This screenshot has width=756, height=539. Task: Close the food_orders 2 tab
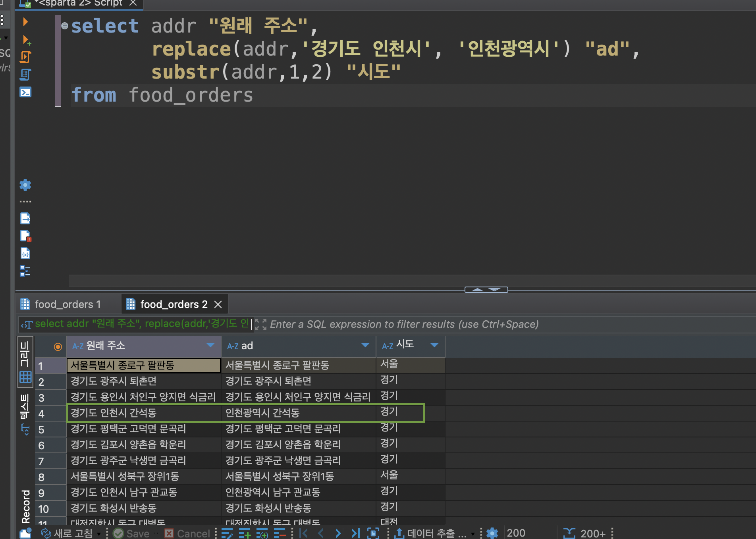(218, 304)
